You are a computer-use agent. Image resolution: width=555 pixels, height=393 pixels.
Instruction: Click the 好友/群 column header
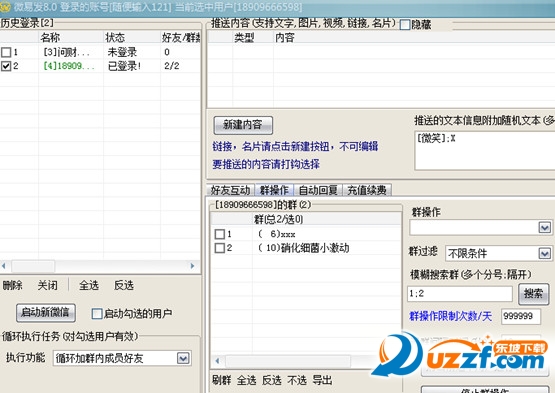[181, 38]
